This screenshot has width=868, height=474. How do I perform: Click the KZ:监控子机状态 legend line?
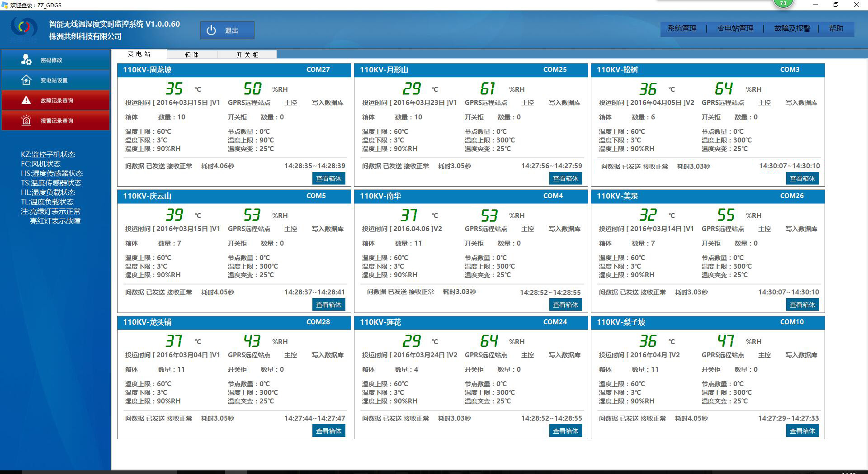[x=48, y=155]
